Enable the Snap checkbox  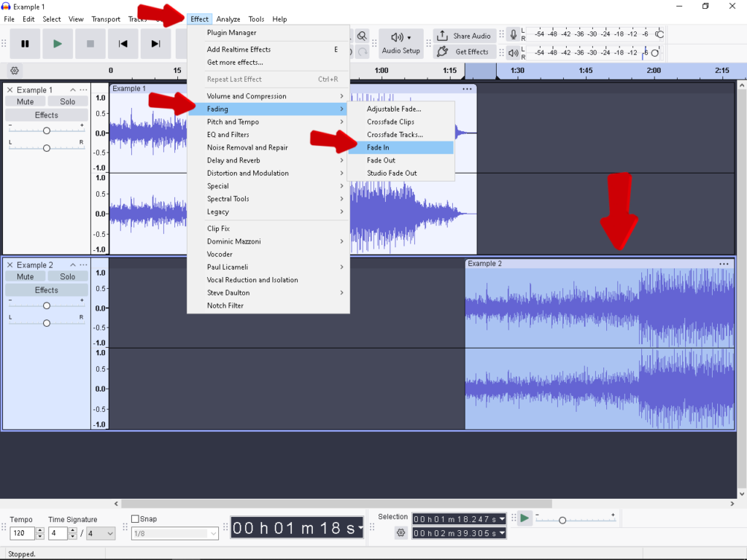(135, 519)
